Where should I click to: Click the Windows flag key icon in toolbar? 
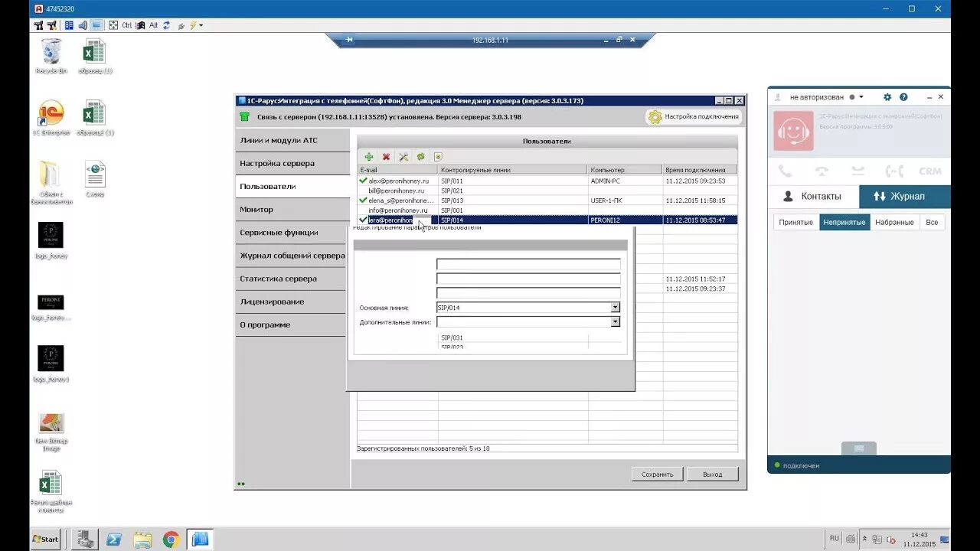point(140,25)
